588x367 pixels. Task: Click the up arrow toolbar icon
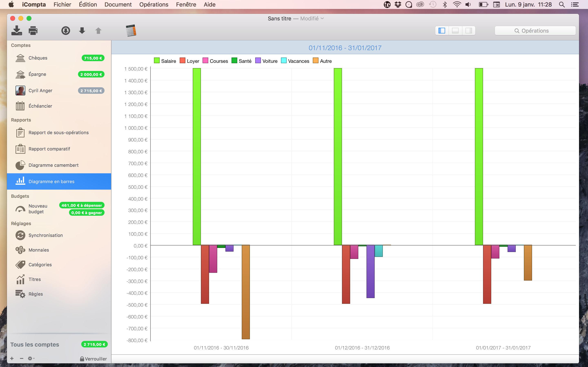tap(98, 31)
